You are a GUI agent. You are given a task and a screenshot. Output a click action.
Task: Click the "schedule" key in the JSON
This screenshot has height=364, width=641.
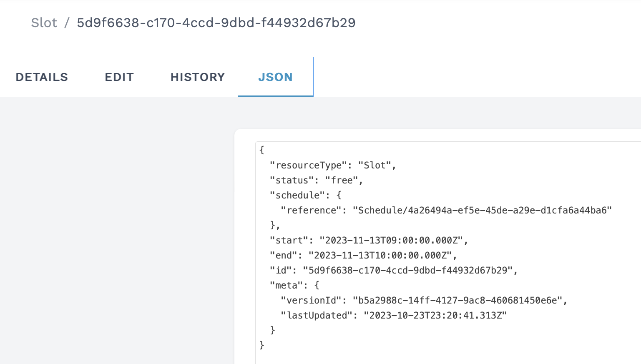297,196
